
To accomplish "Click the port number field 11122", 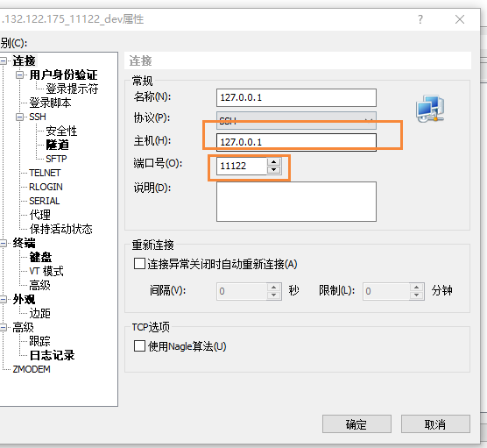I will point(242,166).
